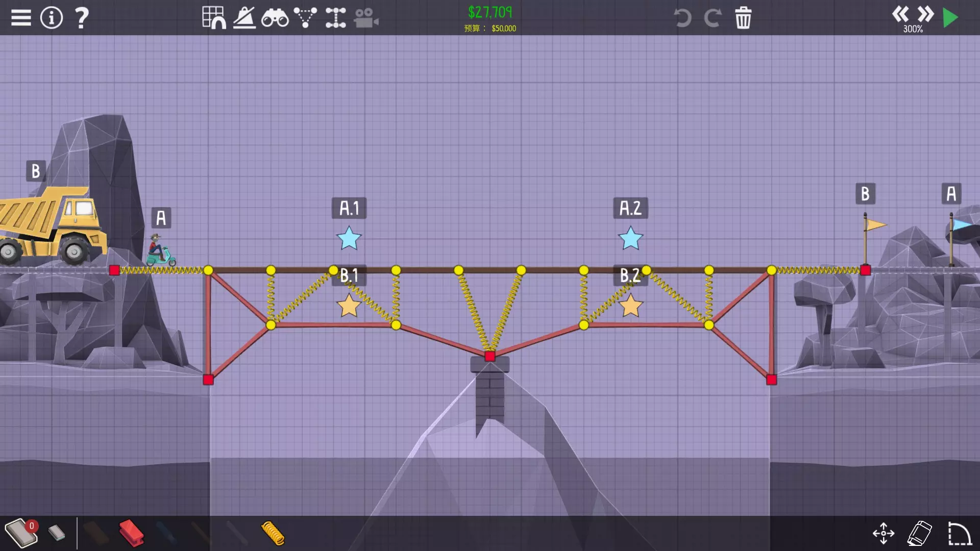Select the split-joint connection tool

pyautogui.click(x=336, y=18)
